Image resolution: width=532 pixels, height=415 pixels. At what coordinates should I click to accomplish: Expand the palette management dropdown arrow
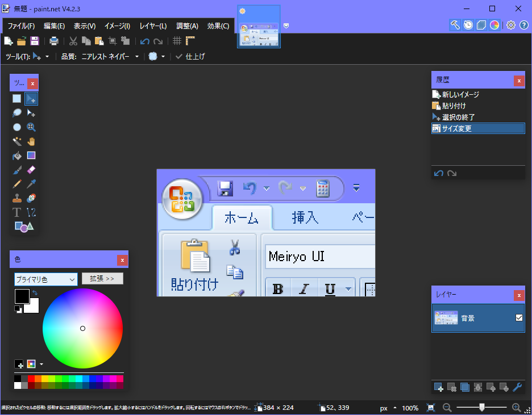pos(41,364)
